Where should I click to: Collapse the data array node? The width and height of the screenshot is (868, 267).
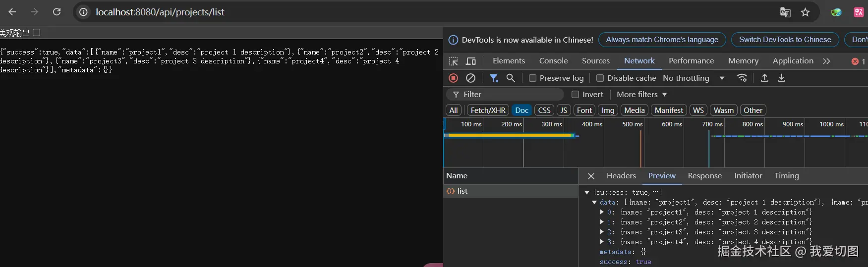(x=594, y=202)
